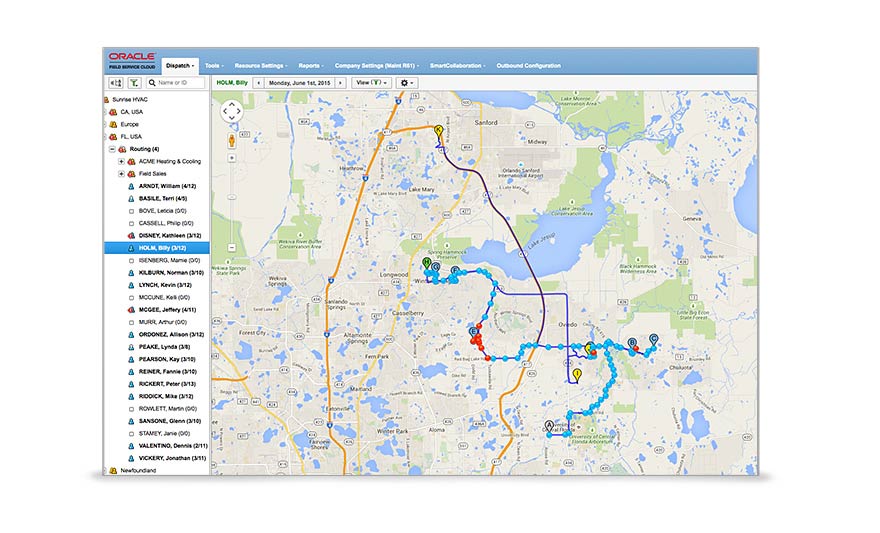Image resolution: width=880 pixels, height=533 pixels.
Task: Zoom in with the map plus button
Action: [231, 158]
